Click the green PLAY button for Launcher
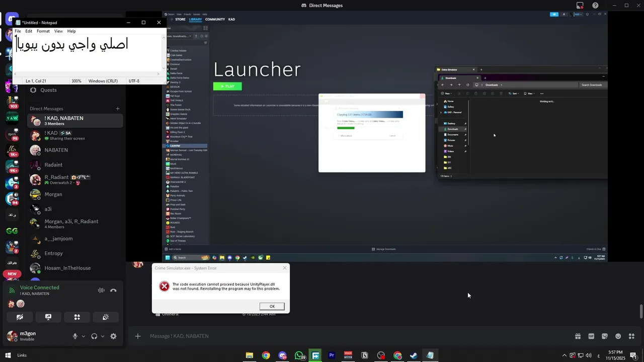644x362 pixels. (x=227, y=86)
